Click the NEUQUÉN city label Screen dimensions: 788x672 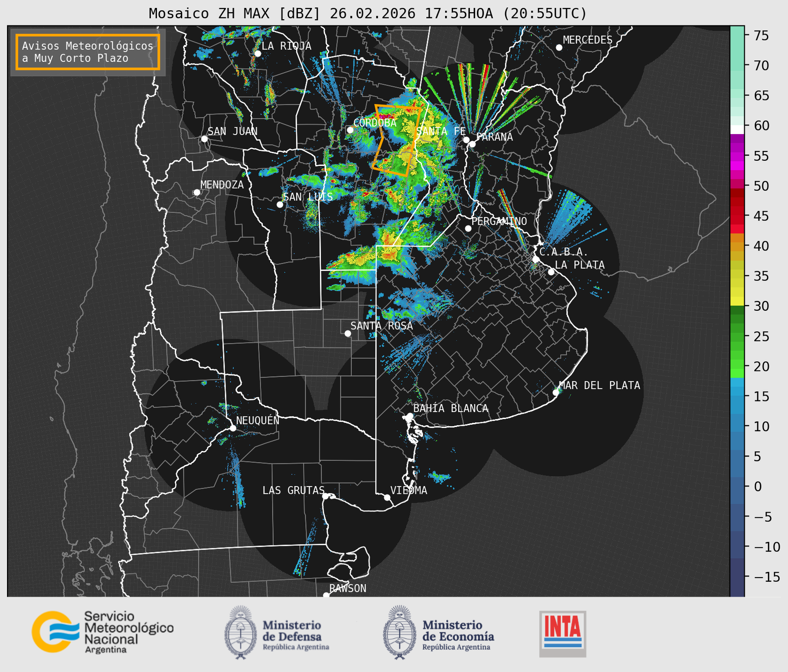pyautogui.click(x=258, y=420)
